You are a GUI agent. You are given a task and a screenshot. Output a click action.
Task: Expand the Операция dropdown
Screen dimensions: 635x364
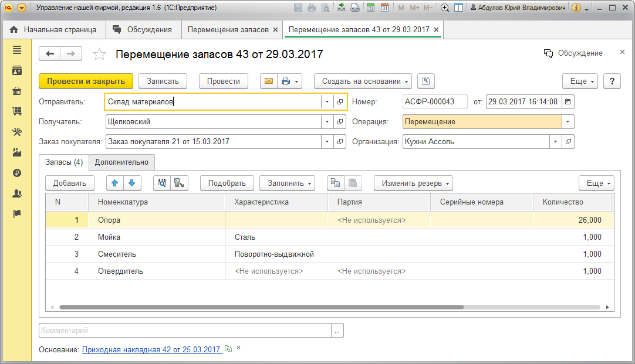click(x=568, y=122)
